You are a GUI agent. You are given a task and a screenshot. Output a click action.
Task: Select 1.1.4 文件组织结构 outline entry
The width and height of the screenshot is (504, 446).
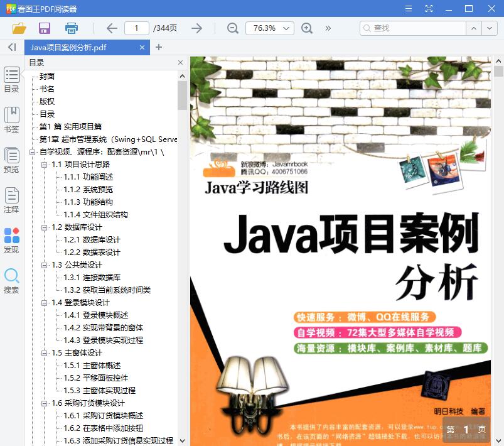coord(96,215)
